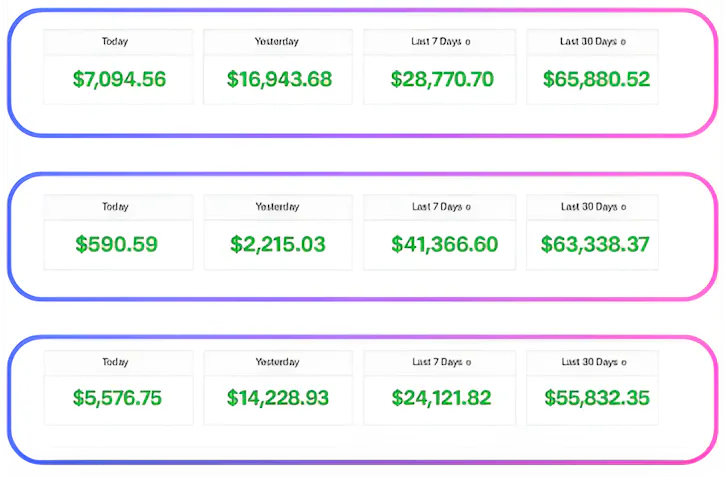Open the $65,880.52 earnings total
The width and height of the screenshot is (725, 477).
pos(595,79)
